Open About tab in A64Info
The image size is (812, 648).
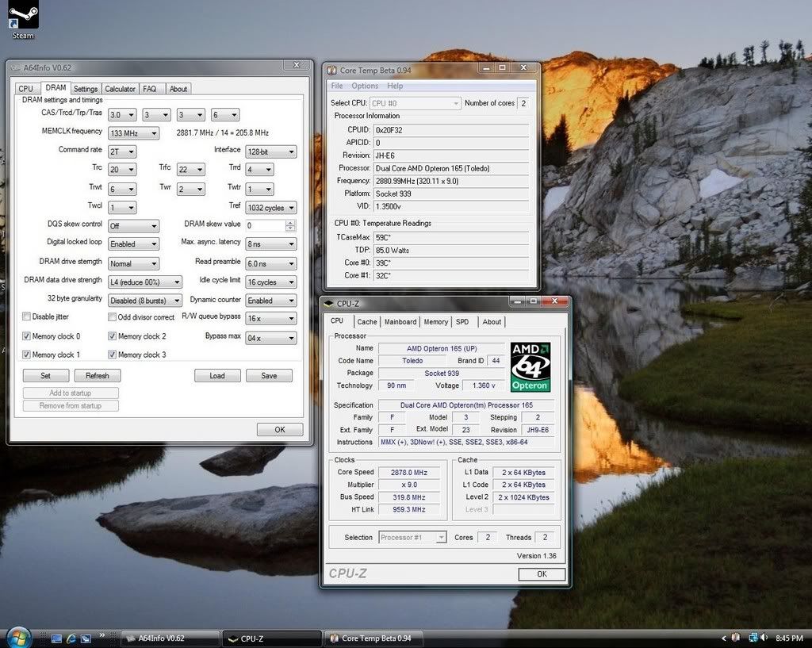pos(178,89)
